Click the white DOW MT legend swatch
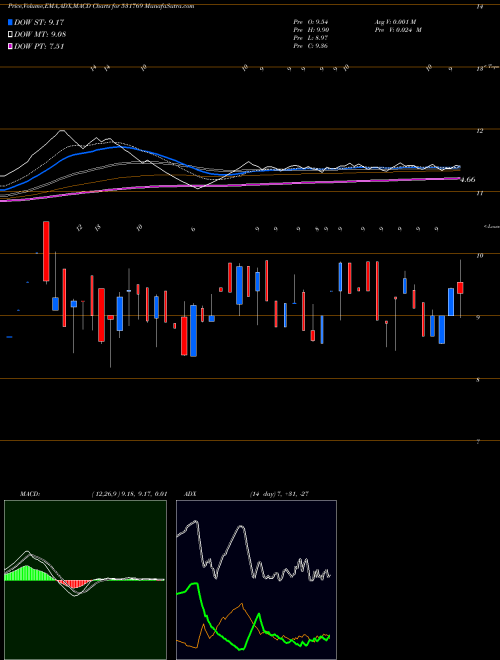Image resolution: width=500 pixels, height=660 pixels. (11, 35)
